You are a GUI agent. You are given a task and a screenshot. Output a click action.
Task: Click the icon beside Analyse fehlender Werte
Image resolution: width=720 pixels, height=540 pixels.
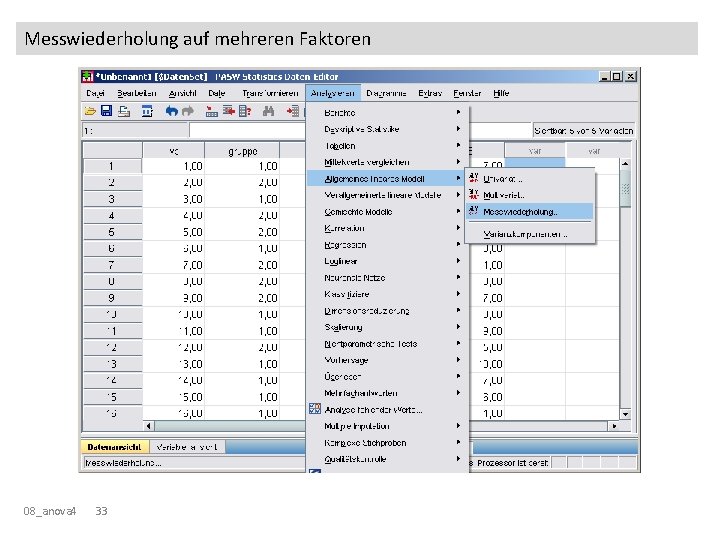315,409
